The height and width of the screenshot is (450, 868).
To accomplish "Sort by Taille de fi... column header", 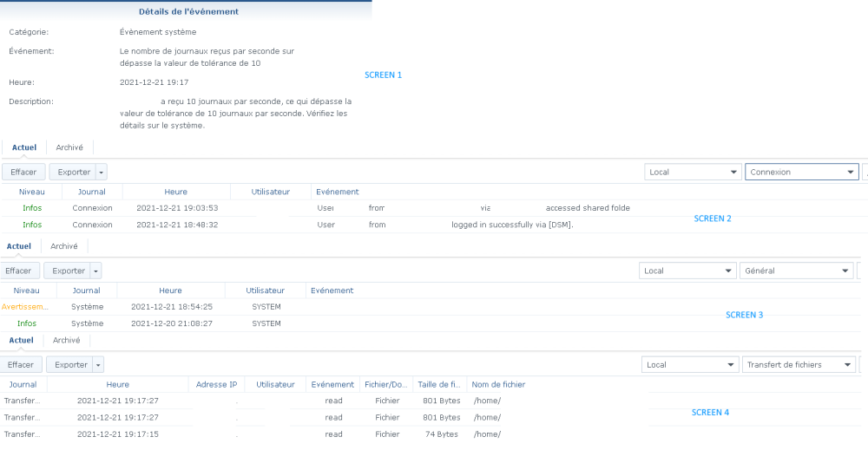I will coord(439,385).
